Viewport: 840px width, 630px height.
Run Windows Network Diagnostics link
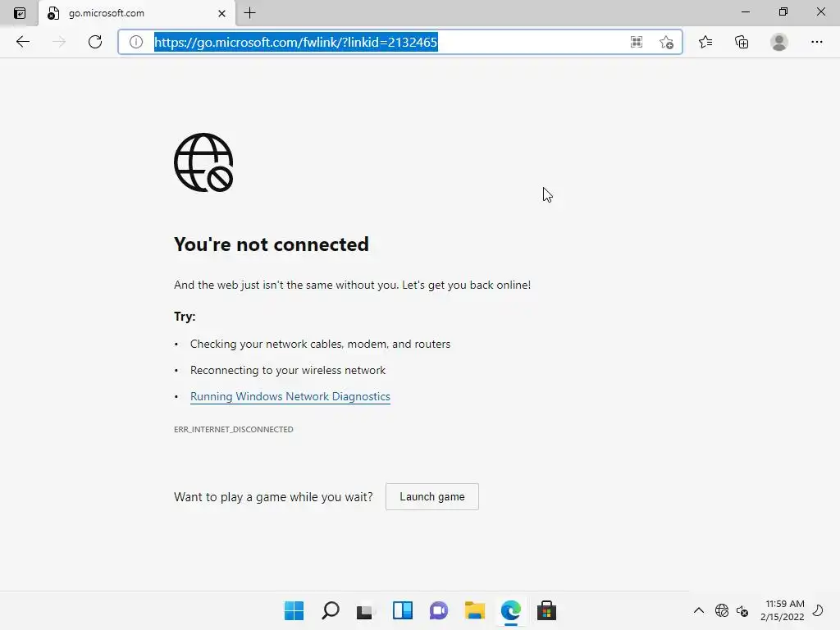(x=290, y=396)
